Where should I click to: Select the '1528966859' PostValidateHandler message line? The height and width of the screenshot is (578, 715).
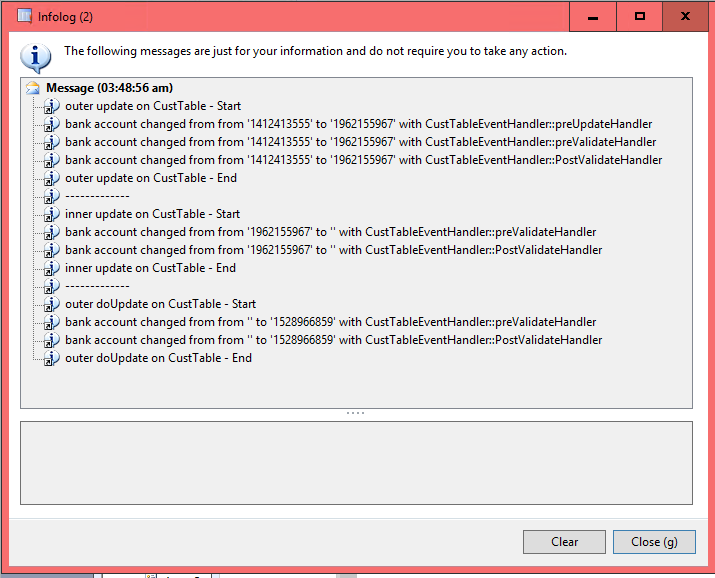coord(333,340)
